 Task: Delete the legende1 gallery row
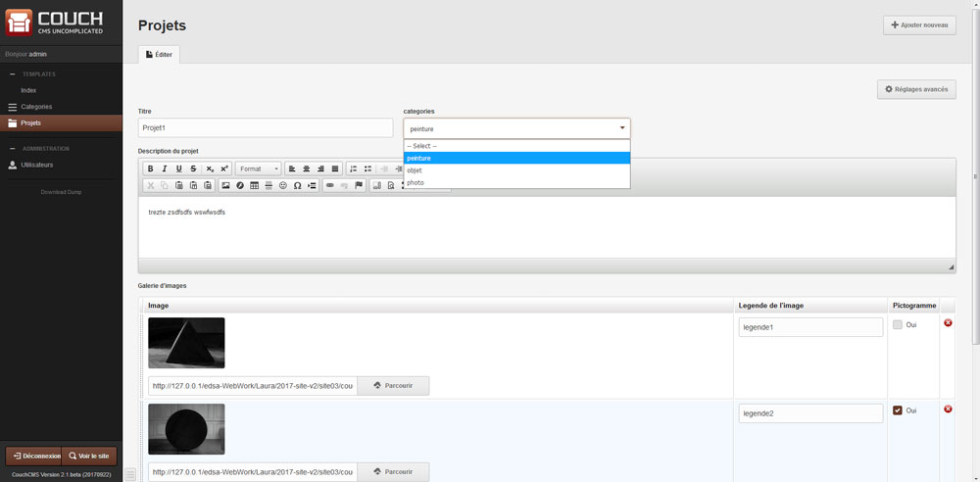pos(948,322)
